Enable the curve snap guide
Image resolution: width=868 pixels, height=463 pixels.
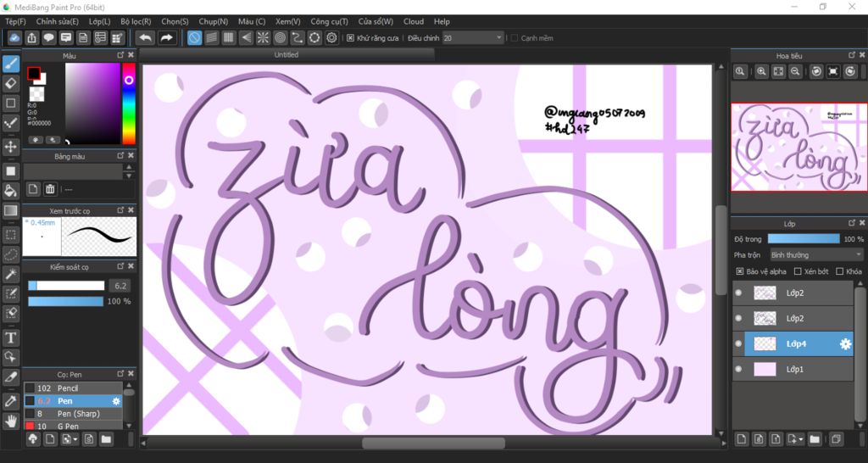coord(298,37)
